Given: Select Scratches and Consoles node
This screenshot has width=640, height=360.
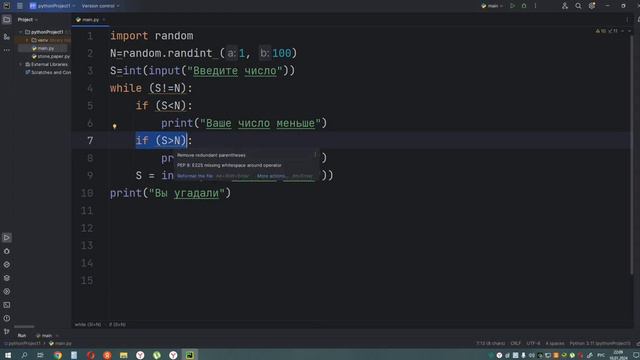Looking at the screenshot, I should click(48, 72).
